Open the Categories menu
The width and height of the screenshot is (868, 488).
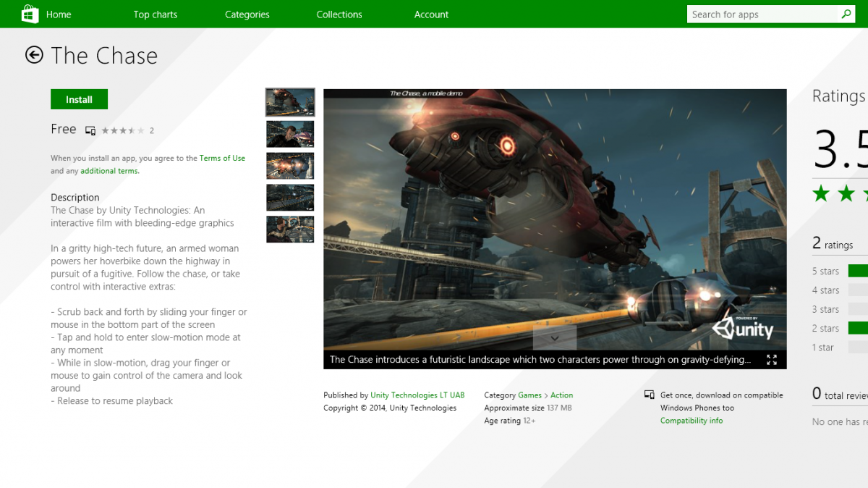pos(247,14)
